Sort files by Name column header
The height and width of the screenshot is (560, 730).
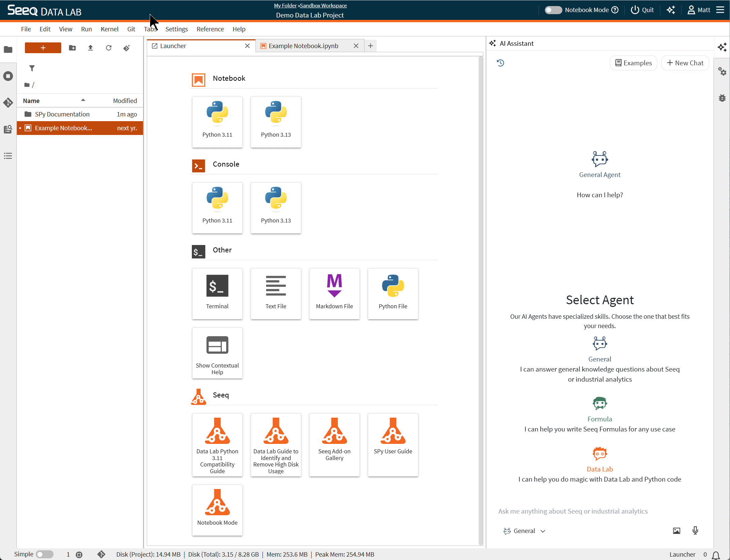click(x=31, y=101)
